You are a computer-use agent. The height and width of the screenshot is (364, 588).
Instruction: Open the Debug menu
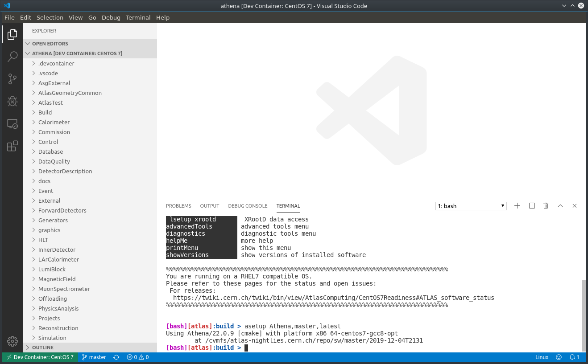(x=111, y=17)
